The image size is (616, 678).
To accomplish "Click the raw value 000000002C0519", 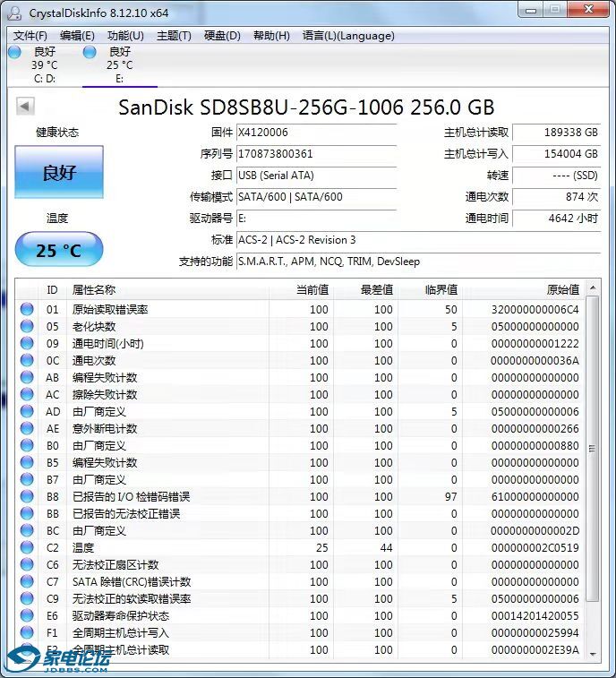I will coord(535,547).
